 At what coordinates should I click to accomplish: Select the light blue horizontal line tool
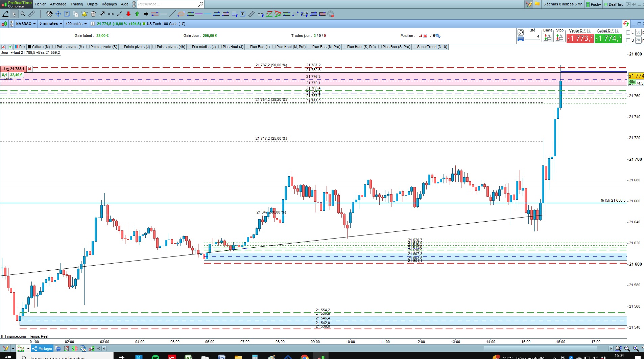click(x=208, y=14)
